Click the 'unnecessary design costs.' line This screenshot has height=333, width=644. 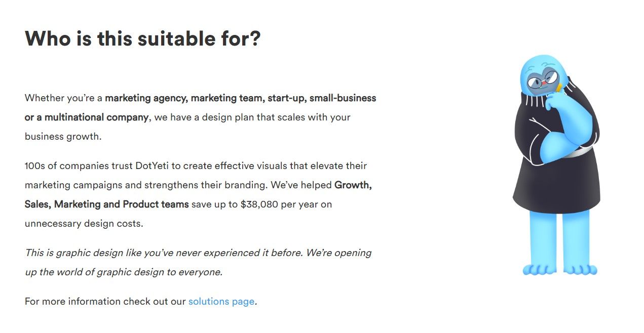(84, 224)
